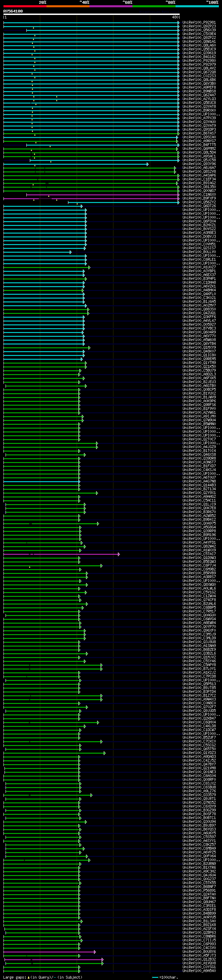Click the 480 end position label

[175, 17]
